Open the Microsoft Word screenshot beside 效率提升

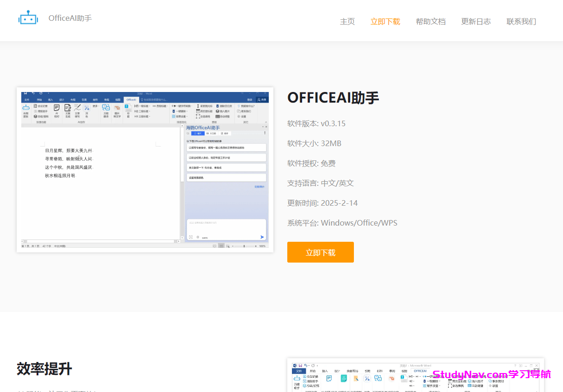(415, 375)
